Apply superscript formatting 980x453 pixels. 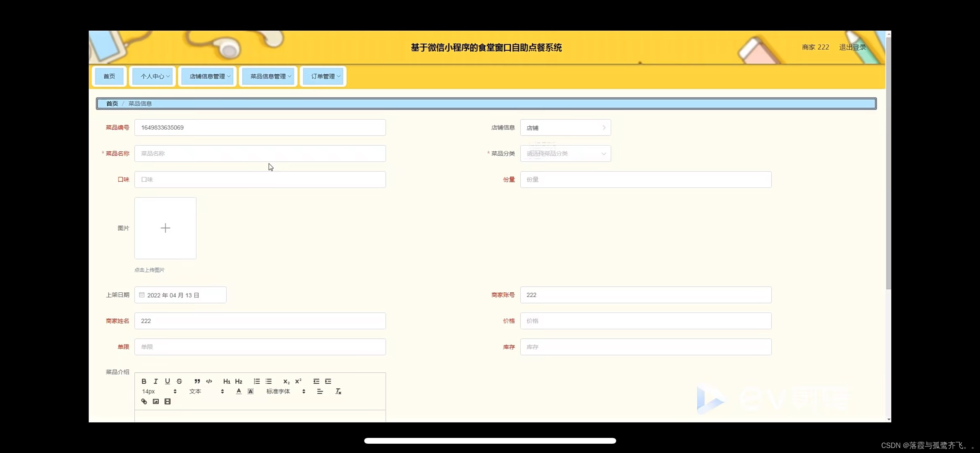point(298,381)
